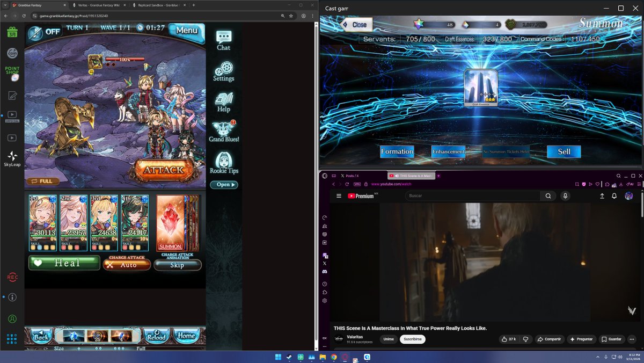This screenshot has width=644, height=363.
Task: Click the SkyLeap sidebar icon
Action: coord(12,159)
